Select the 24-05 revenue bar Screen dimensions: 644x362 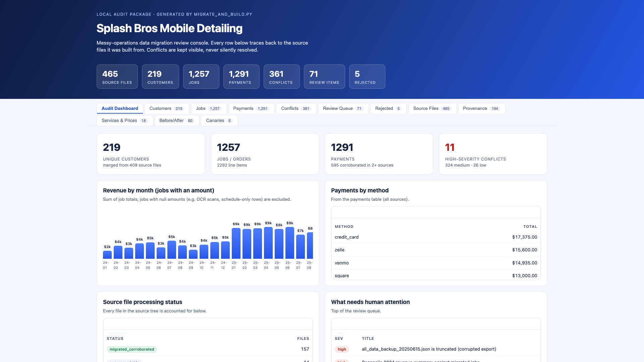[150, 250]
